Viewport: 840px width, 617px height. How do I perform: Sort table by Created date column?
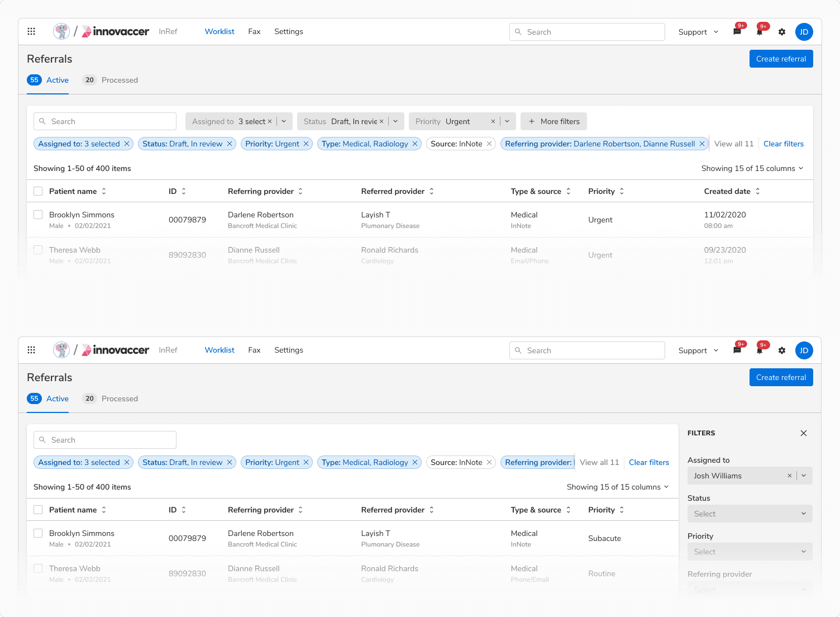tap(757, 191)
